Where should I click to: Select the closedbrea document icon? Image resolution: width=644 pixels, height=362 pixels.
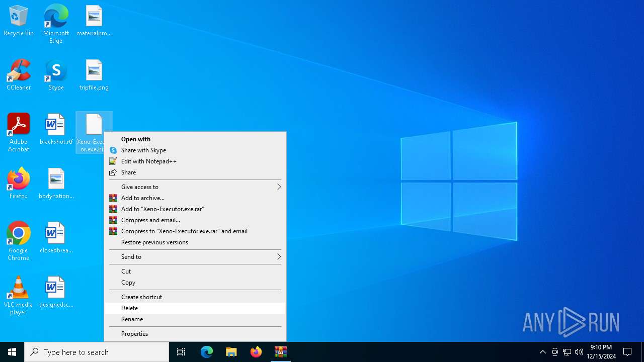coord(56,238)
